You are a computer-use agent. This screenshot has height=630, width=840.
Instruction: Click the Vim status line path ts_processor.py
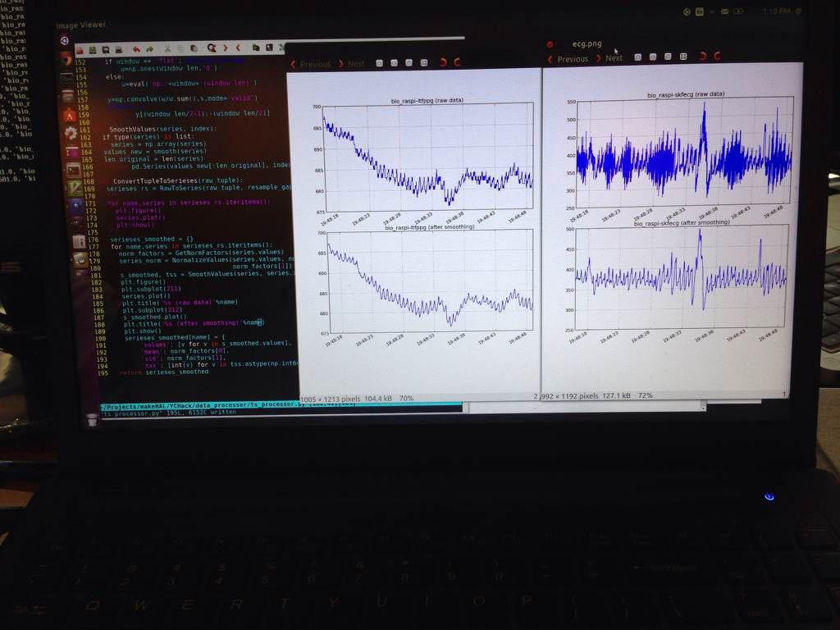coord(228,405)
